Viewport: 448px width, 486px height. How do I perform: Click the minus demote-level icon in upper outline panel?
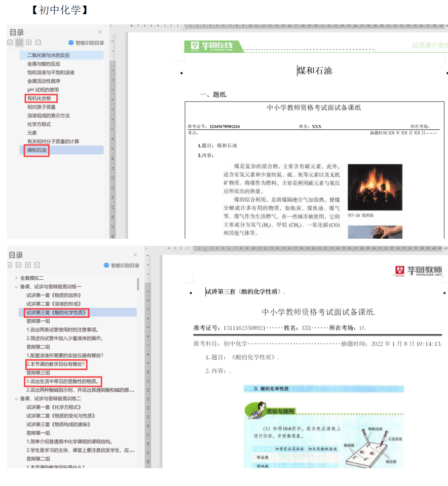tap(38, 43)
